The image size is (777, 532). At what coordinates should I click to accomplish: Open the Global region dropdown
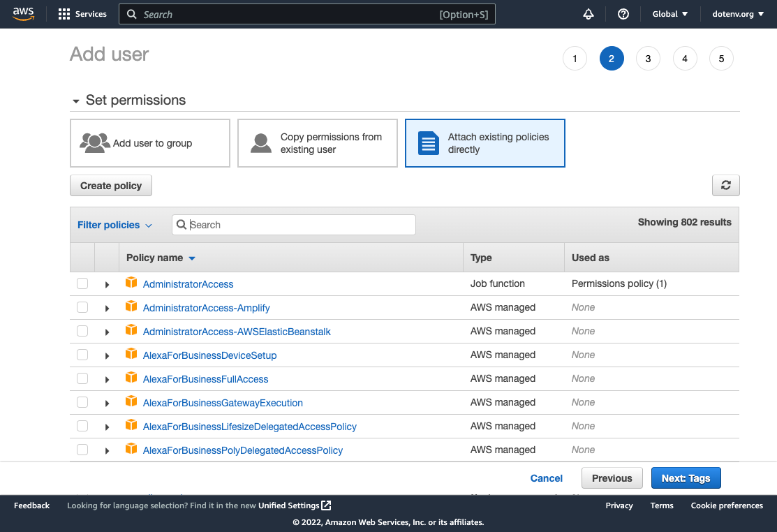point(669,14)
